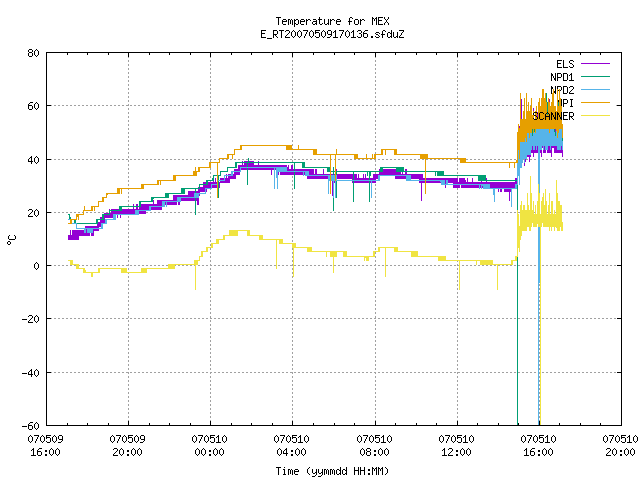The height and width of the screenshot is (480, 640).
Task: Click the green NPD1 legend line sample
Action: pos(595,76)
